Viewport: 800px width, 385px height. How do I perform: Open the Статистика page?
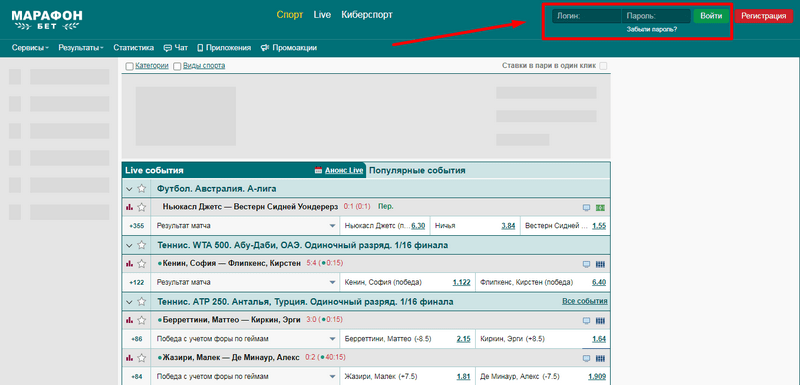coord(134,48)
